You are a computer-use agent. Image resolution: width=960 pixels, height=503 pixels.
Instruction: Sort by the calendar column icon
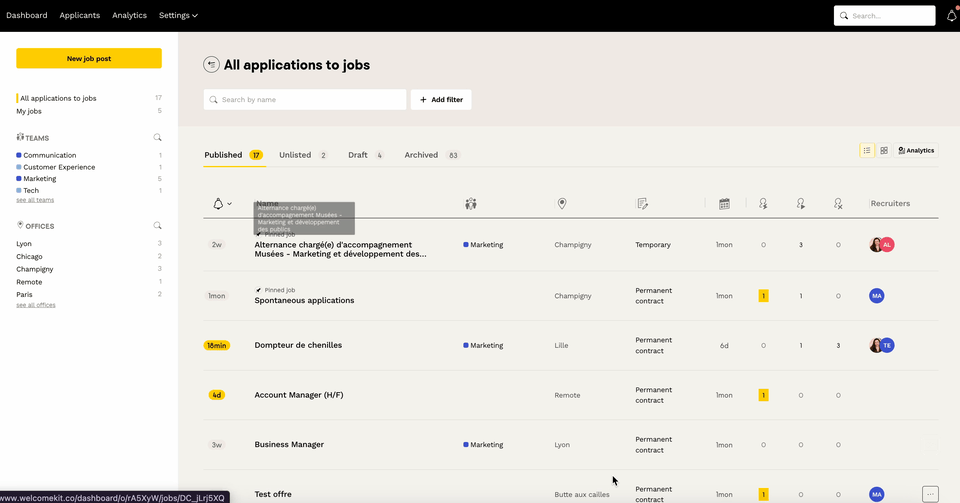[724, 204]
